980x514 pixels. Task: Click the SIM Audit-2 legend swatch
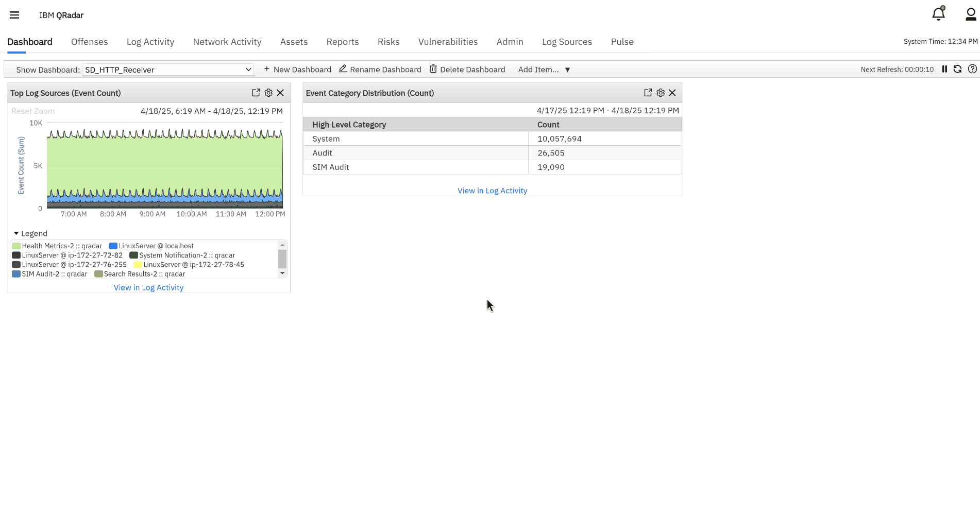pos(16,274)
